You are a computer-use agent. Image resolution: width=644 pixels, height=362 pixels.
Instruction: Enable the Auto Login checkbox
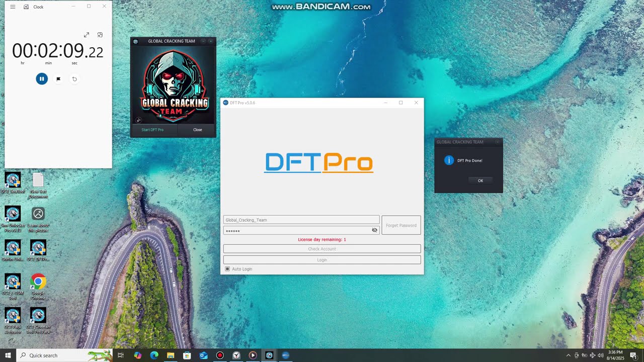coord(227,269)
